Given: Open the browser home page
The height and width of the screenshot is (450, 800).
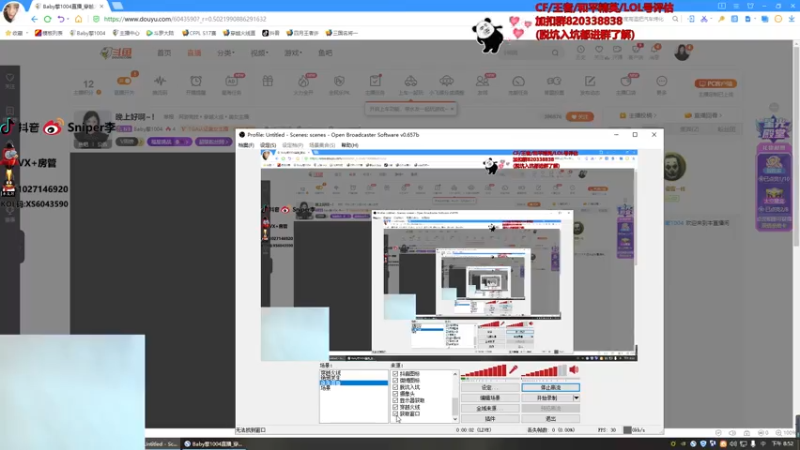Looking at the screenshot, I should [78, 19].
